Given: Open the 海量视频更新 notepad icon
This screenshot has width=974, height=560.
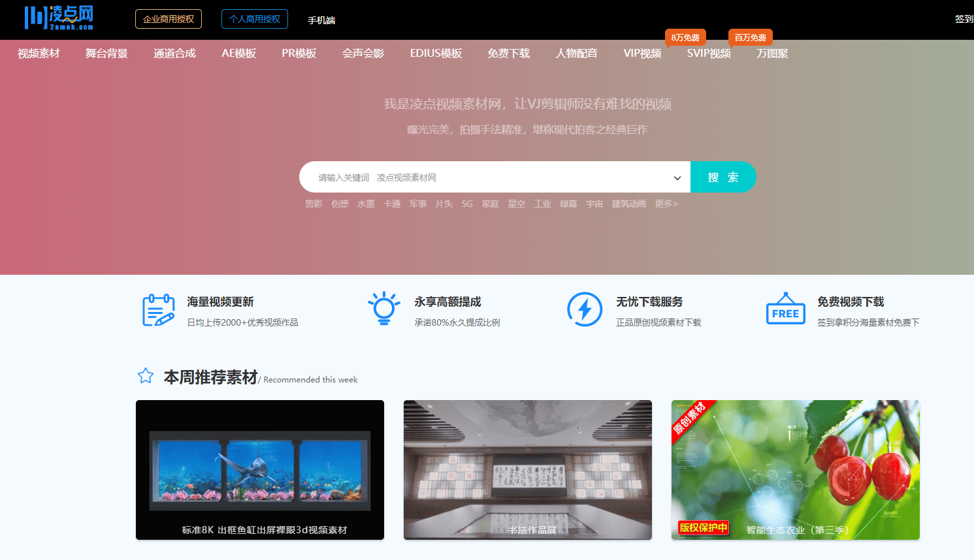Looking at the screenshot, I should pyautogui.click(x=159, y=310).
